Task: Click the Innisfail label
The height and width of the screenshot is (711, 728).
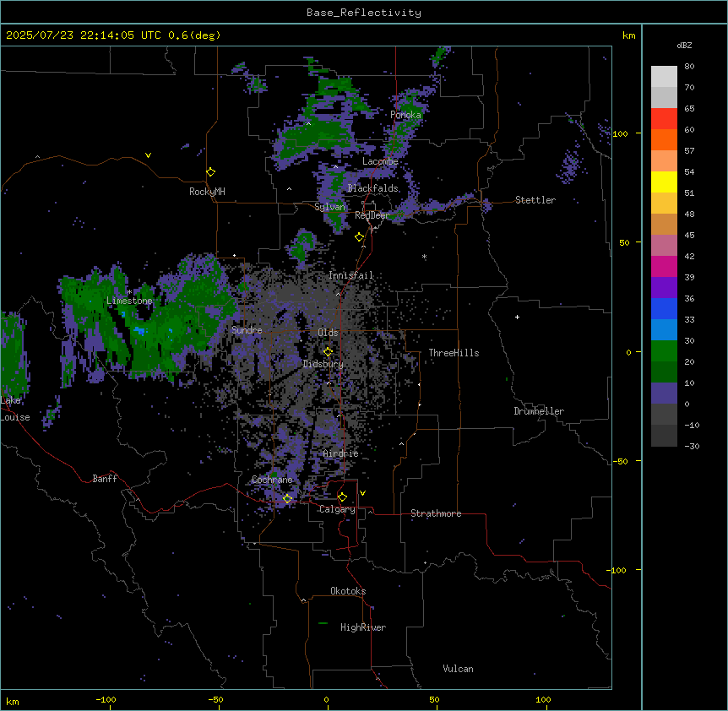Action: (x=351, y=275)
